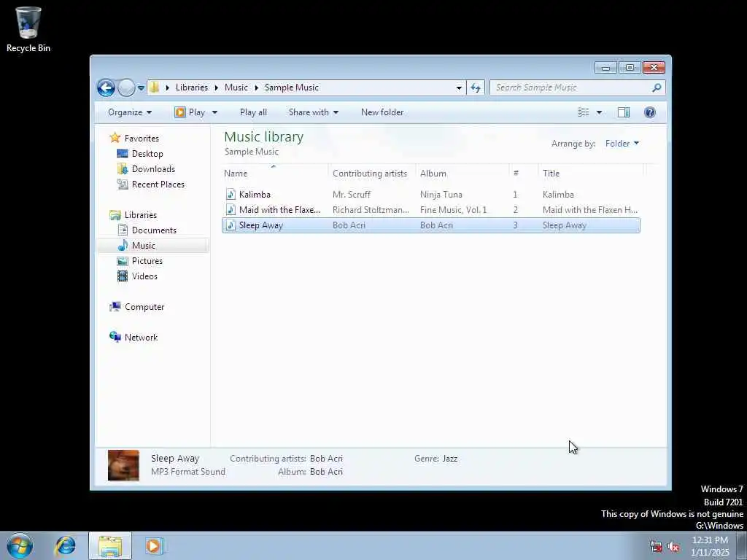
Task: Open Downloads under Favorites
Action: tap(153, 169)
